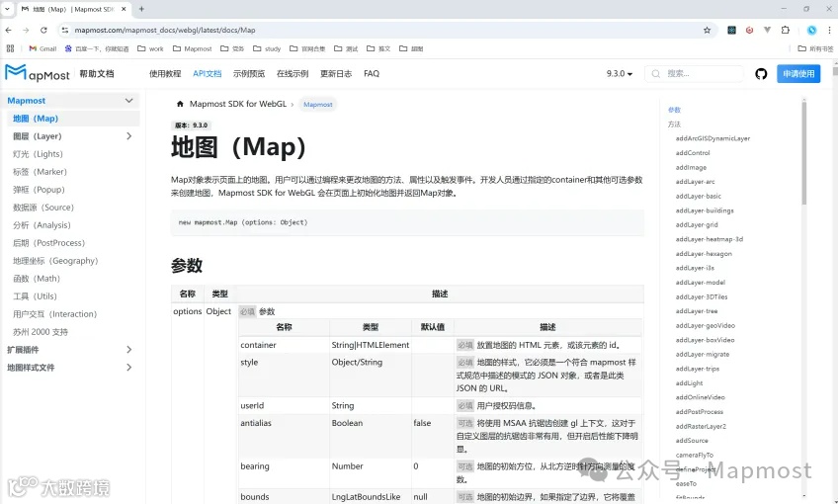
Task: Bookmark this page with the star icon
Action: (x=708, y=31)
